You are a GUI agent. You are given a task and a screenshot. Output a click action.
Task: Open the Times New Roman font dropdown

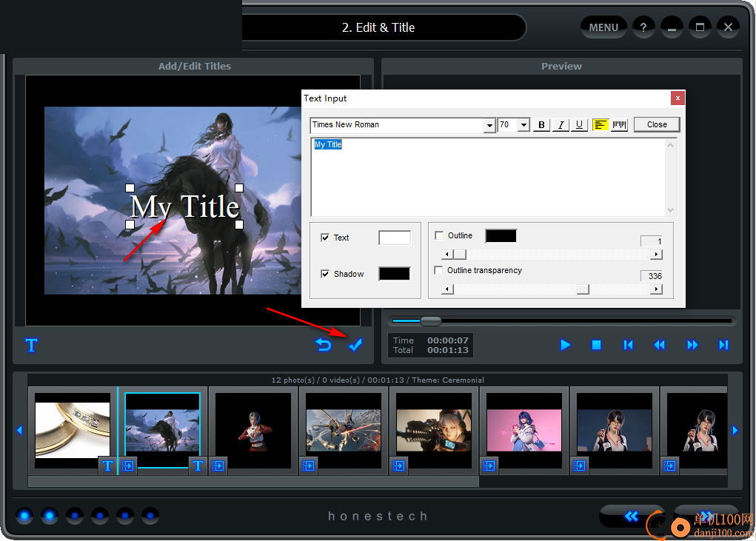pos(489,125)
